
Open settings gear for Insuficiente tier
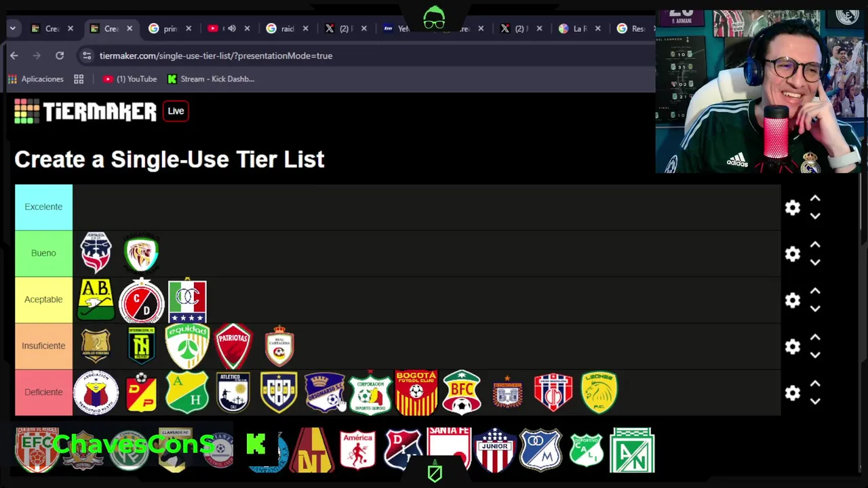pos(793,346)
